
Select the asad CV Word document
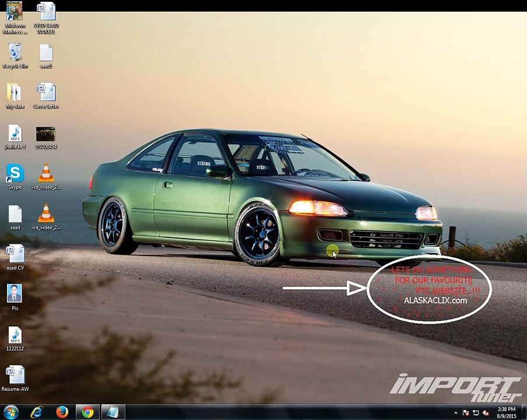click(15, 257)
